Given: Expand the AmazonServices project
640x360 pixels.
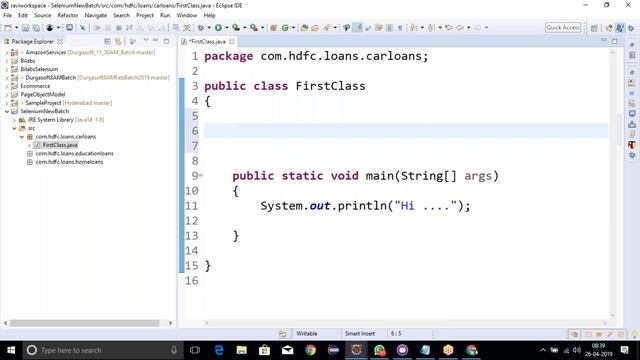Looking at the screenshot, I should 6,52.
